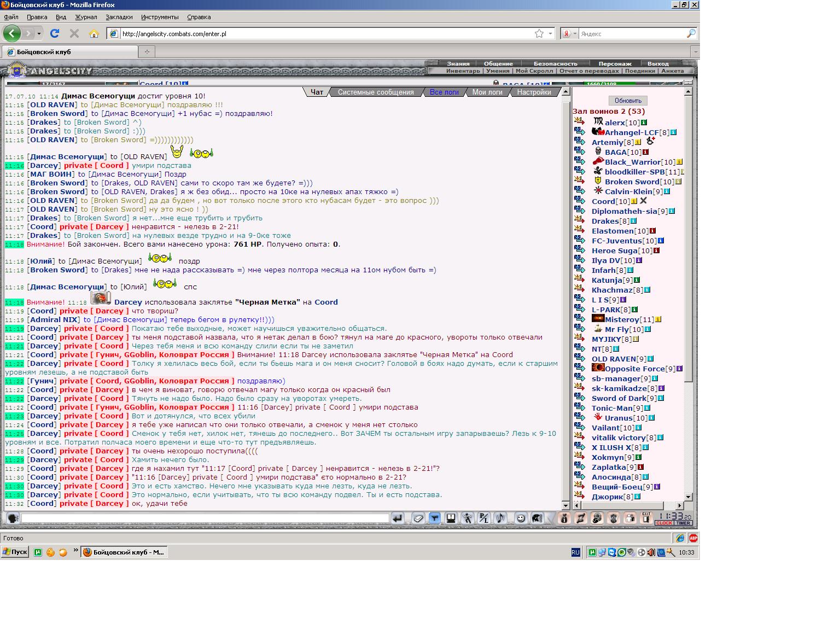Screen dimensions: 840x630
Task: Open the Безопасность menu
Action: coord(555,63)
